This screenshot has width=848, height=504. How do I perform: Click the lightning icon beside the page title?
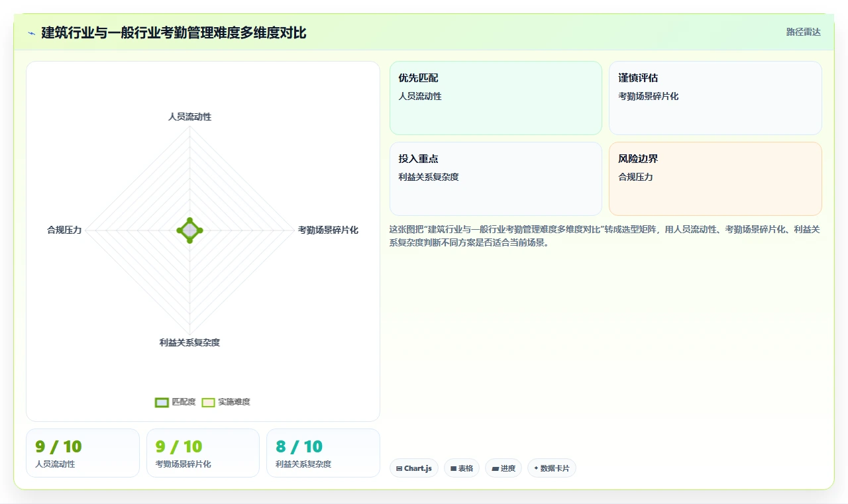[x=32, y=32]
